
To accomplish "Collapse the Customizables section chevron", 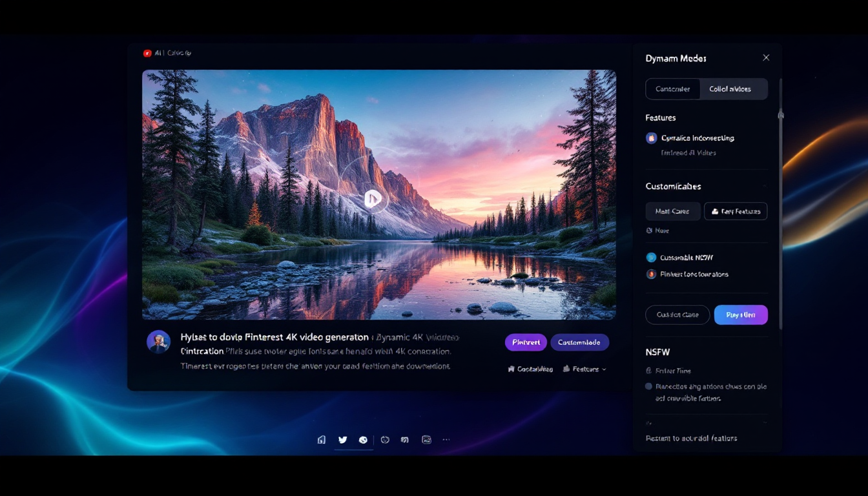I will 765,187.
